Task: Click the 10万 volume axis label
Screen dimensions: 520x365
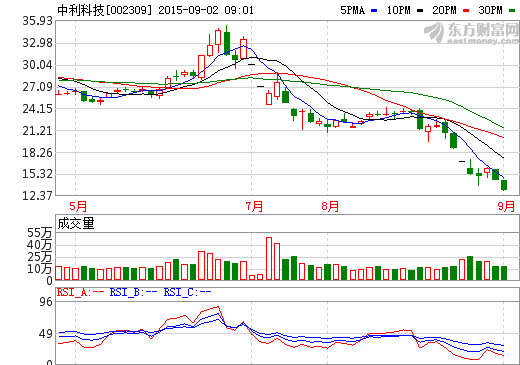Action: pos(40,269)
